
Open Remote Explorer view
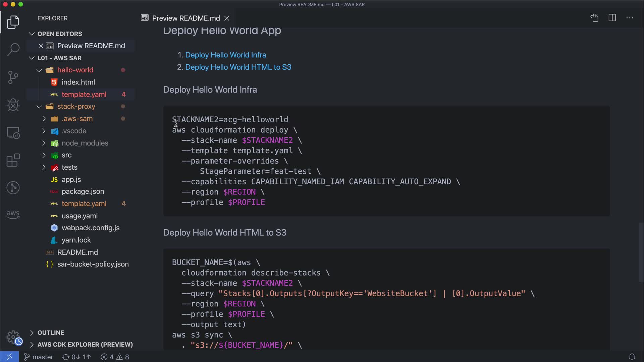pyautogui.click(x=13, y=133)
